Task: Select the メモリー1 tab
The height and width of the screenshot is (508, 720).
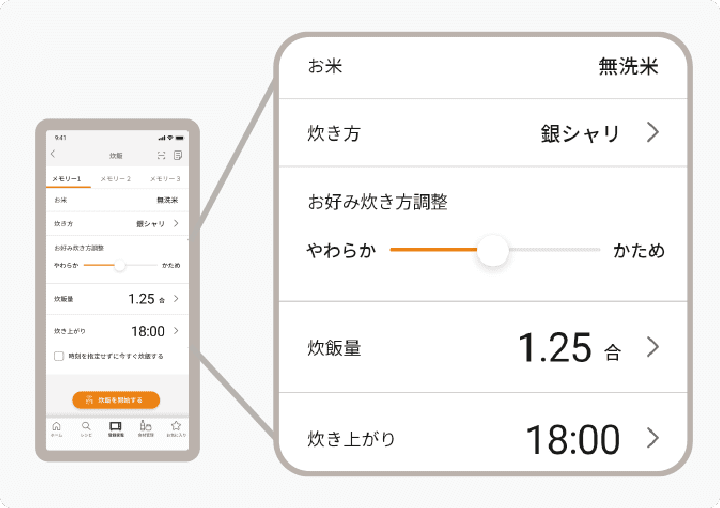Action: [x=67, y=178]
